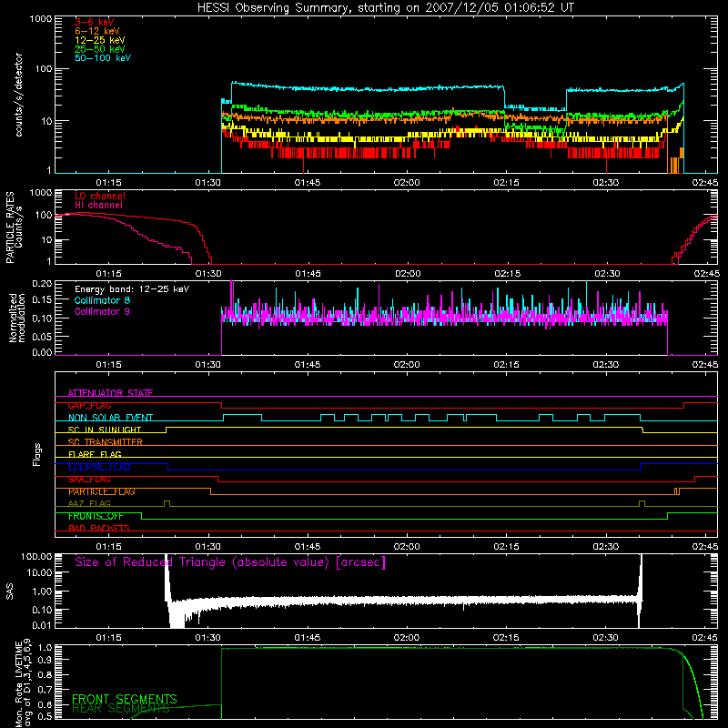Click the SC_IN_SUNLIGHT flag label
The height and width of the screenshot is (728, 728).
point(105,430)
